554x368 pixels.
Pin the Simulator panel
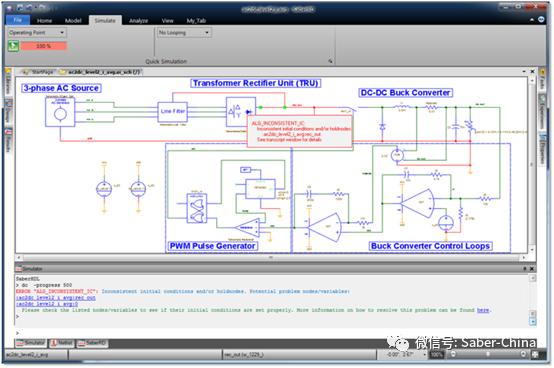(525, 269)
